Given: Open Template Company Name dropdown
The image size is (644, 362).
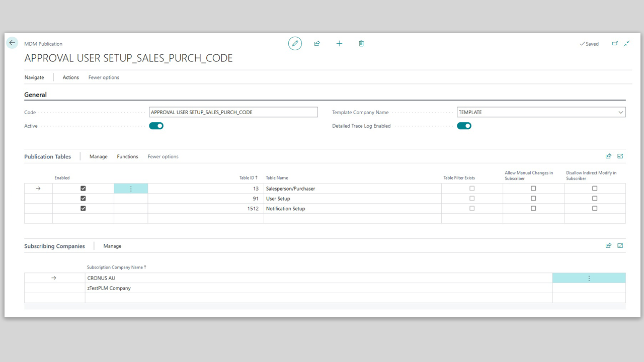Looking at the screenshot, I should point(620,112).
